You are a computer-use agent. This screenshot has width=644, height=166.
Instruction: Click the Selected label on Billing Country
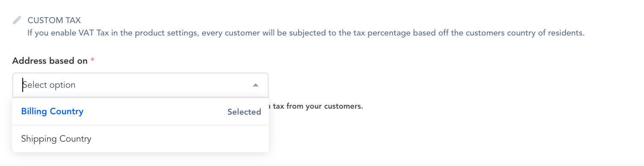[x=244, y=112]
